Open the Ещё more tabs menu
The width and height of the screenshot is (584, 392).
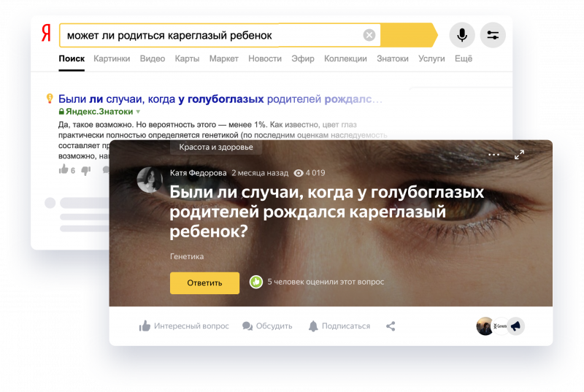click(x=464, y=58)
